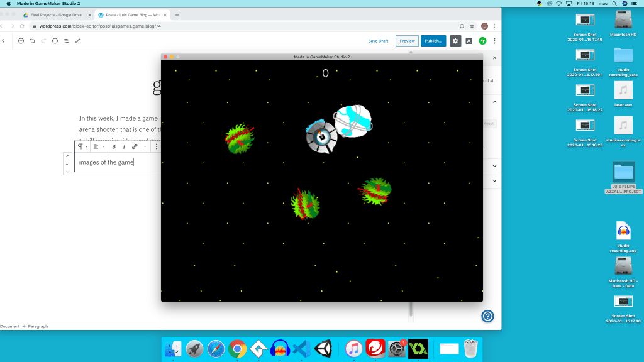Click the 'images of the game' paragraph
Image resolution: width=644 pixels, height=362 pixels.
coord(107,162)
